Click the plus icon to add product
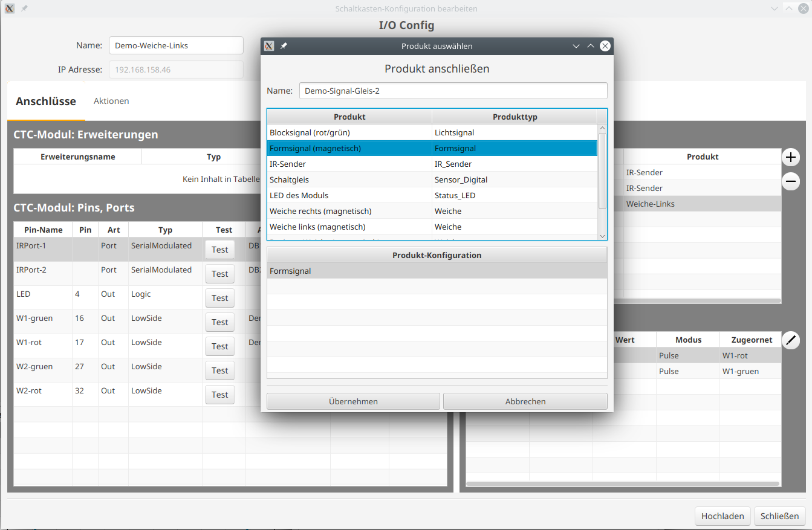812x530 pixels. pos(791,158)
